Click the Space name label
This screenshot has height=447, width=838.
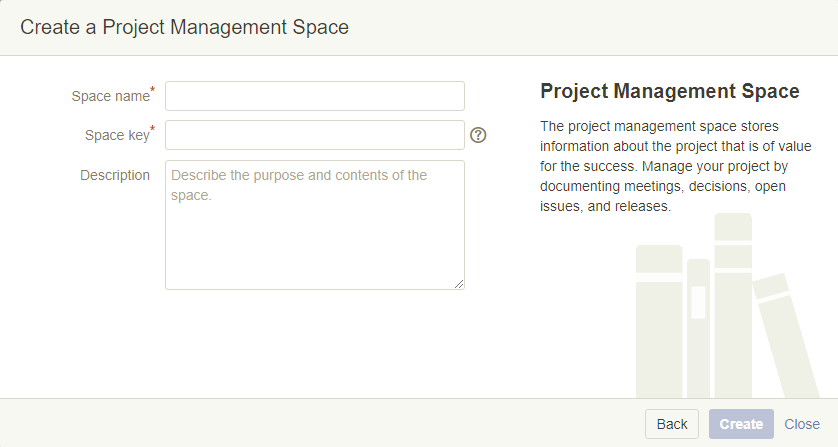click(109, 96)
